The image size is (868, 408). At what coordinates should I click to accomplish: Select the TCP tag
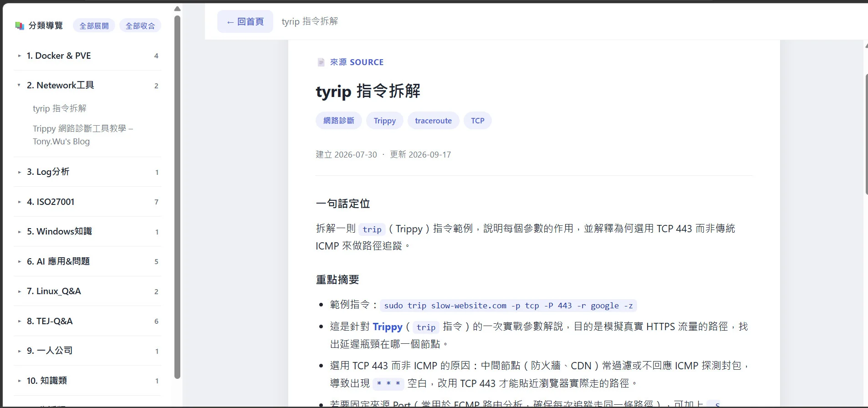click(478, 121)
